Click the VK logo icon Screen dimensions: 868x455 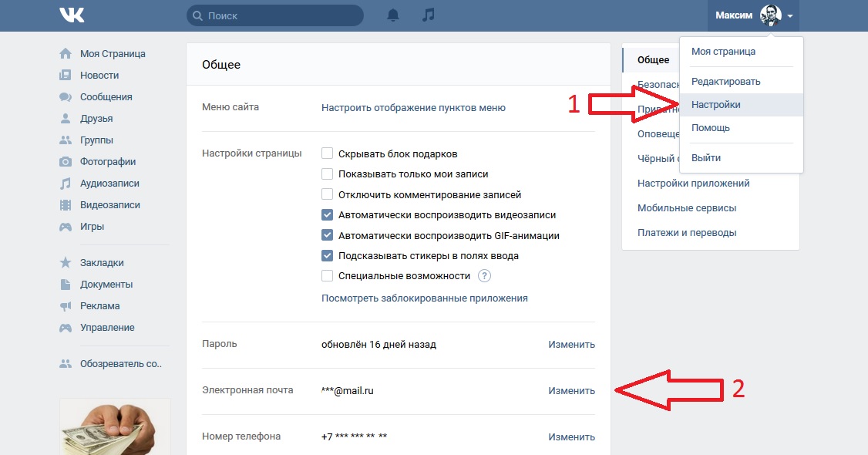[x=72, y=15]
